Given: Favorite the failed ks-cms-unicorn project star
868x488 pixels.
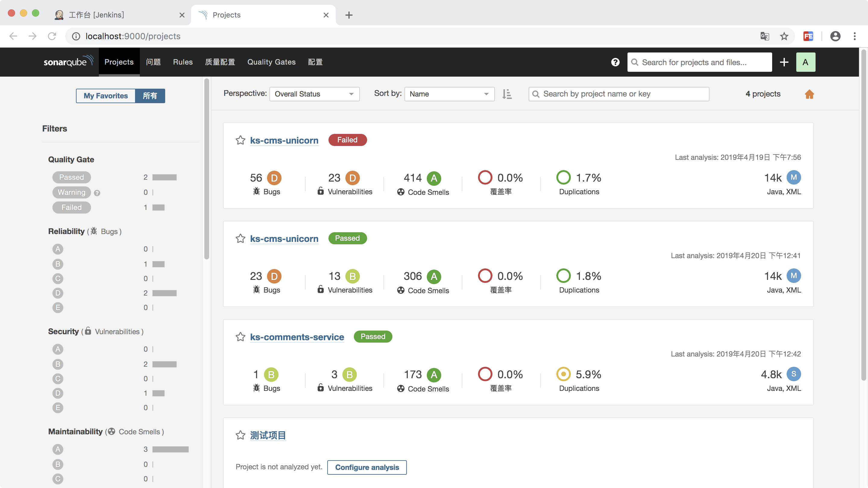Looking at the screenshot, I should (240, 140).
